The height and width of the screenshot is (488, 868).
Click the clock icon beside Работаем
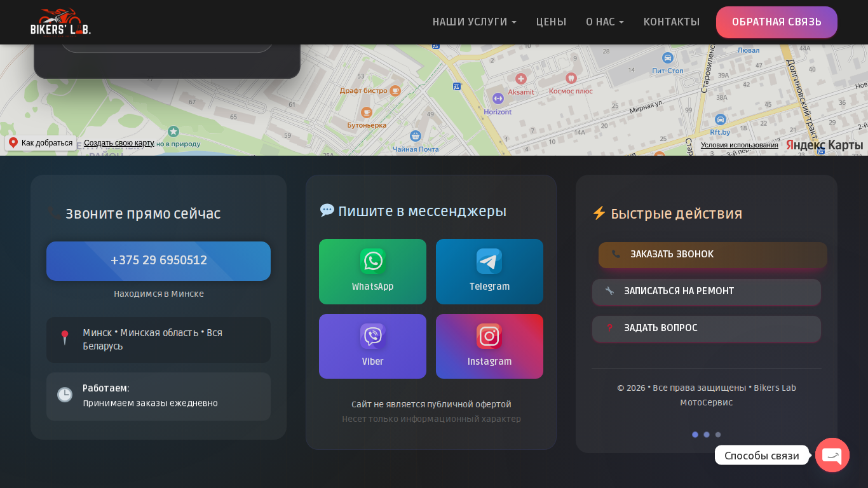(x=65, y=395)
